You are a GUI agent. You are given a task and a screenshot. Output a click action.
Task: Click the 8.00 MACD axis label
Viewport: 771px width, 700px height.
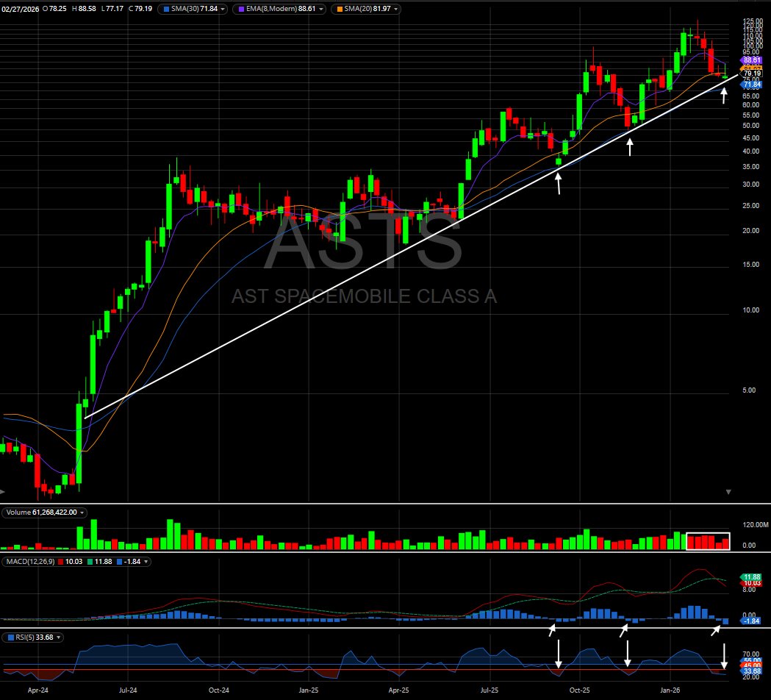click(749, 589)
